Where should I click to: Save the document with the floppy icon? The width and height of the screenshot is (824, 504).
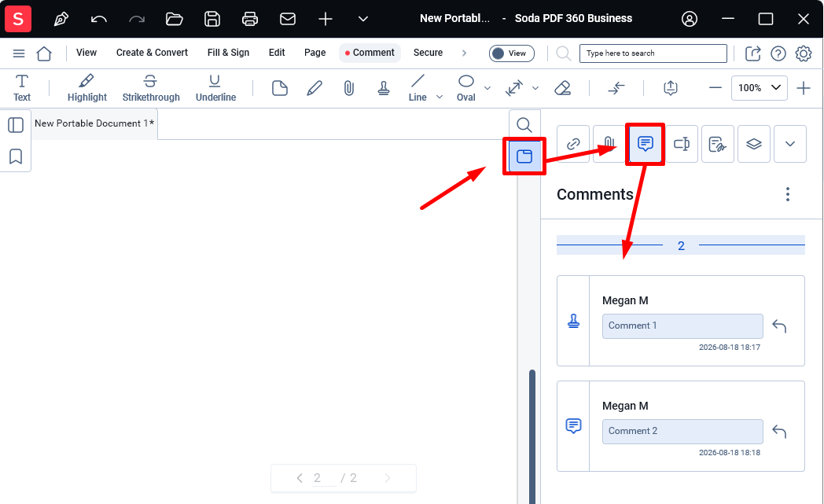pyautogui.click(x=212, y=19)
